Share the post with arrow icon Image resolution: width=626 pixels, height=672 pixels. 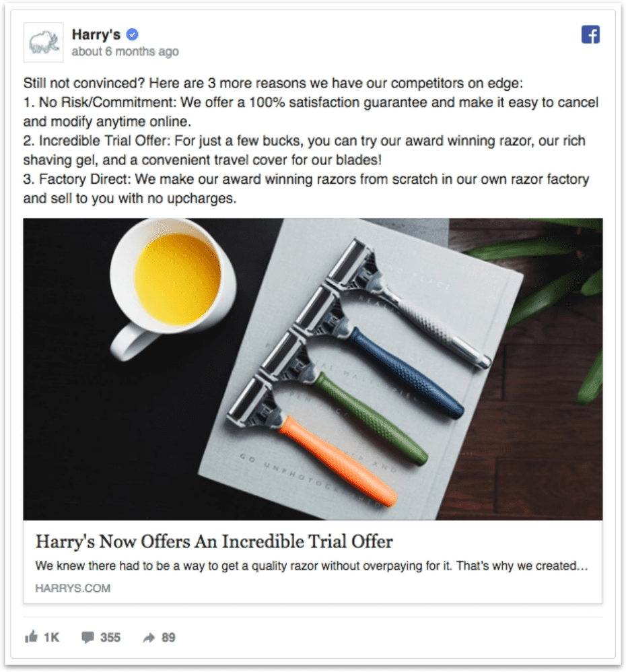tap(149, 638)
